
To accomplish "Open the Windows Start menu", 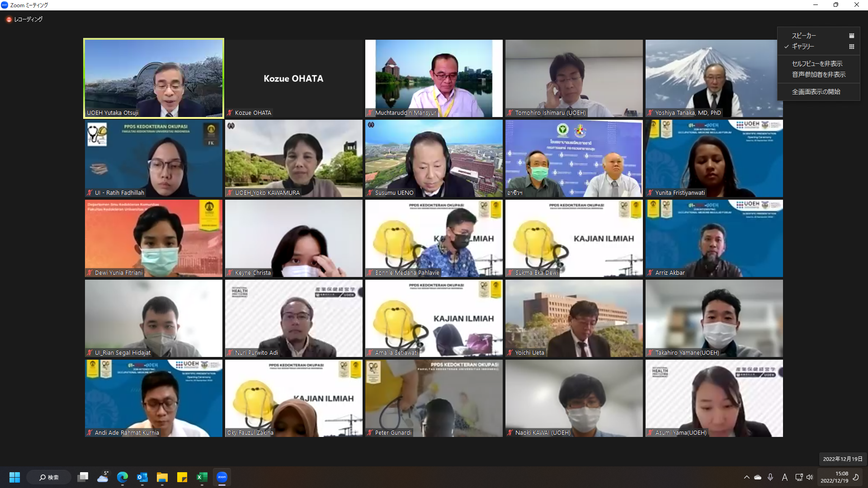I will [x=14, y=477].
